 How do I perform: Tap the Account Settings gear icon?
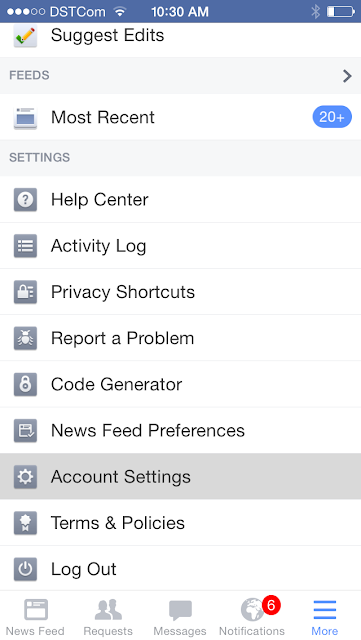coord(25,476)
